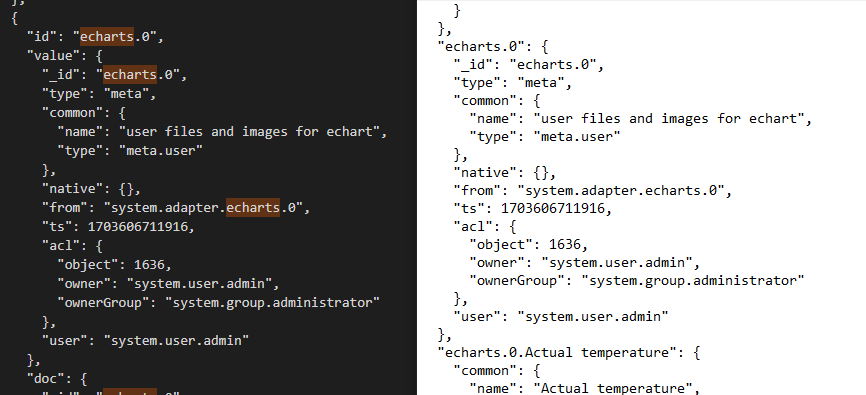
Task: Click the highlighted echarts in "_id" line
Action: click(130, 74)
